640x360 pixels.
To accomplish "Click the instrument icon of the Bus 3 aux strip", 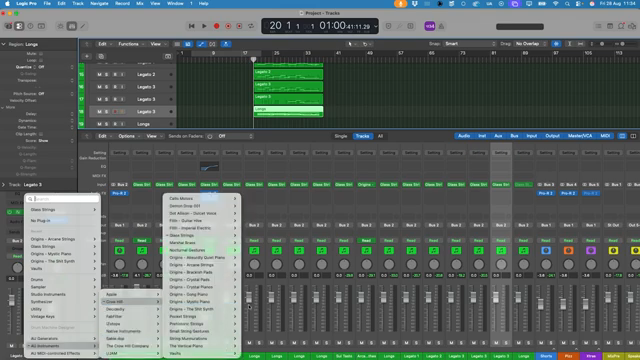I will tap(546, 251).
